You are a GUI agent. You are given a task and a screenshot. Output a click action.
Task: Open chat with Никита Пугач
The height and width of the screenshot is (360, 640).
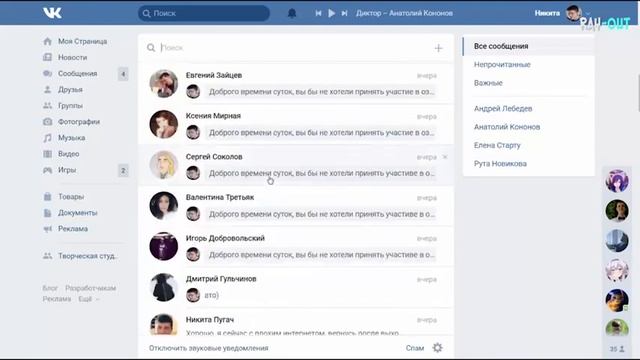click(x=296, y=322)
